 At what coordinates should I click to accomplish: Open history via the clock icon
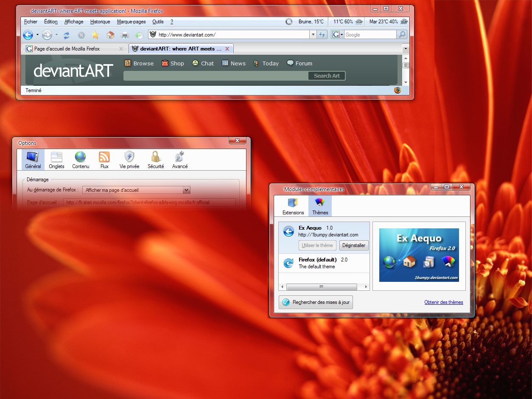point(139,35)
